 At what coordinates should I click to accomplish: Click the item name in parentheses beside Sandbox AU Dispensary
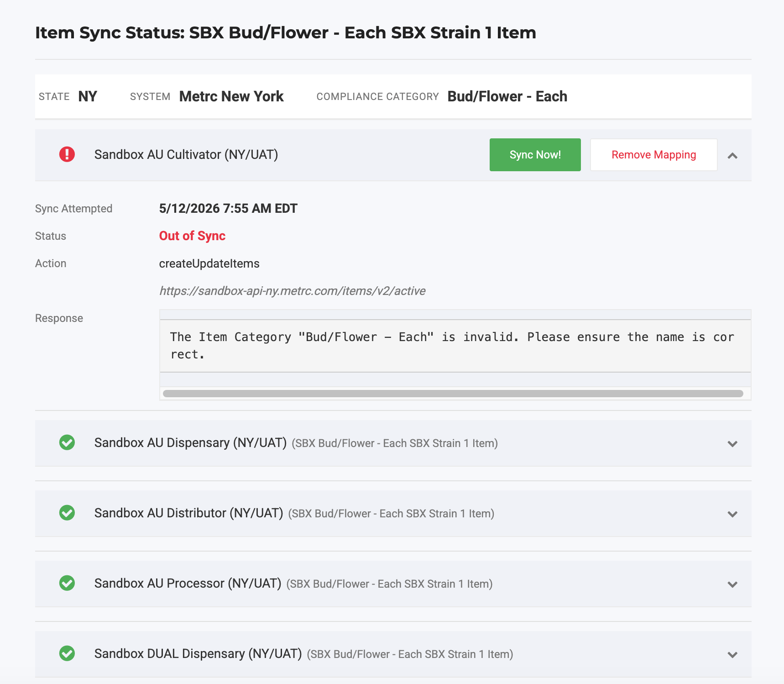[395, 443]
